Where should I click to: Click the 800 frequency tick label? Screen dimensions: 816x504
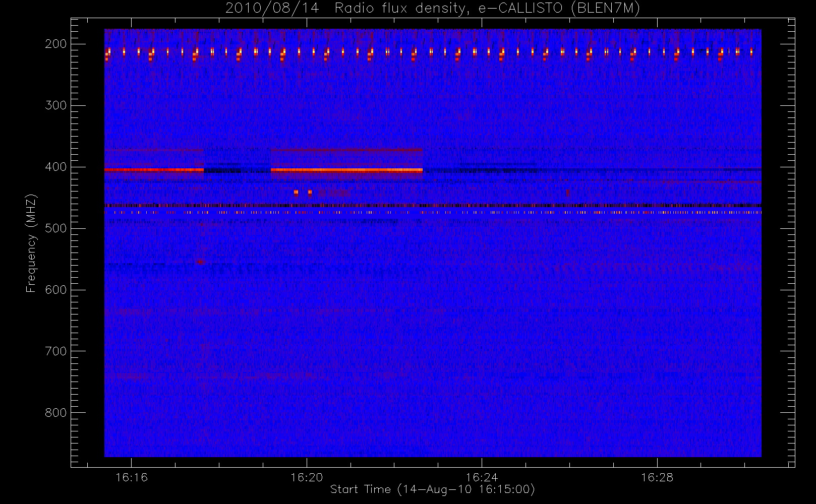(x=56, y=413)
